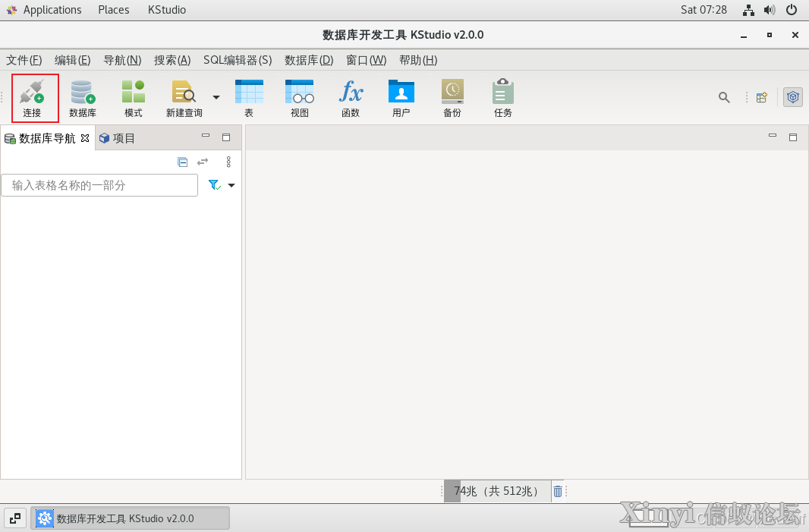Viewport: 809px width, 532px height.
Task: Minimize the editor area panel
Action: point(773,136)
